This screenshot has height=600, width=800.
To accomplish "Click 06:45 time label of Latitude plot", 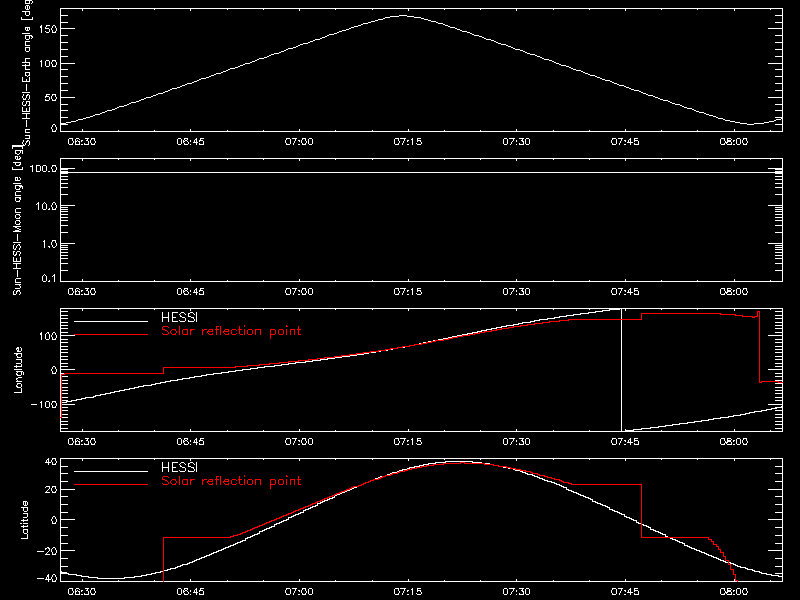I will 190,591.
